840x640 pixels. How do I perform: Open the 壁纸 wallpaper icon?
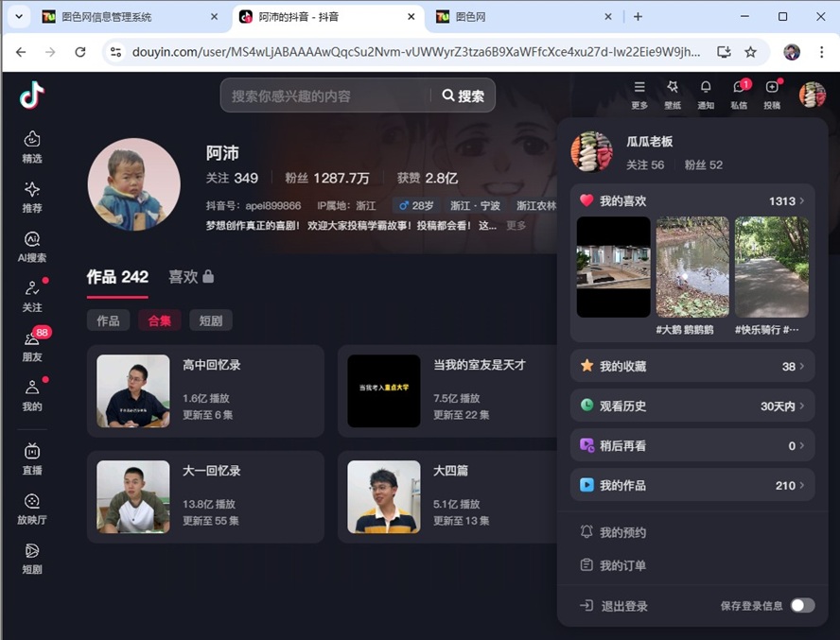click(x=673, y=94)
